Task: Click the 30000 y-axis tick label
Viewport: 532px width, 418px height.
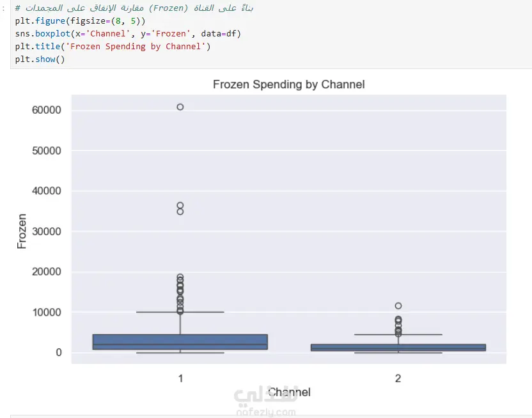Action: 46,231
